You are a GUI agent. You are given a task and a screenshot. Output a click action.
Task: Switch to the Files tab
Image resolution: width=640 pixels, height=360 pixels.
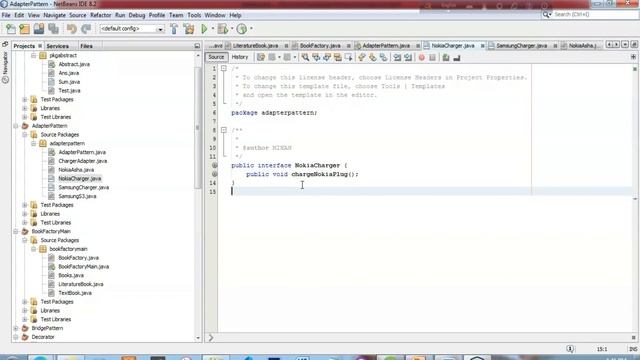click(x=86, y=46)
